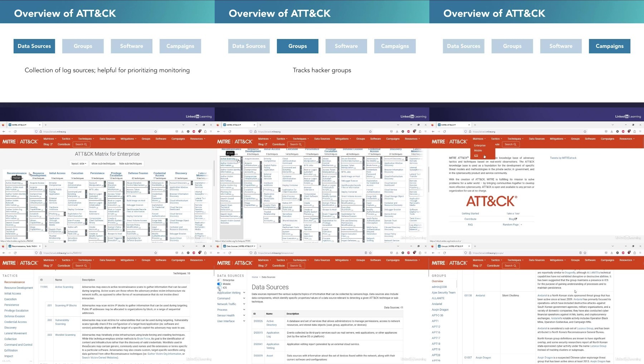Open Firefox View in the Data Sources window
The width and height of the screenshot is (644, 364).
(x=218, y=246)
